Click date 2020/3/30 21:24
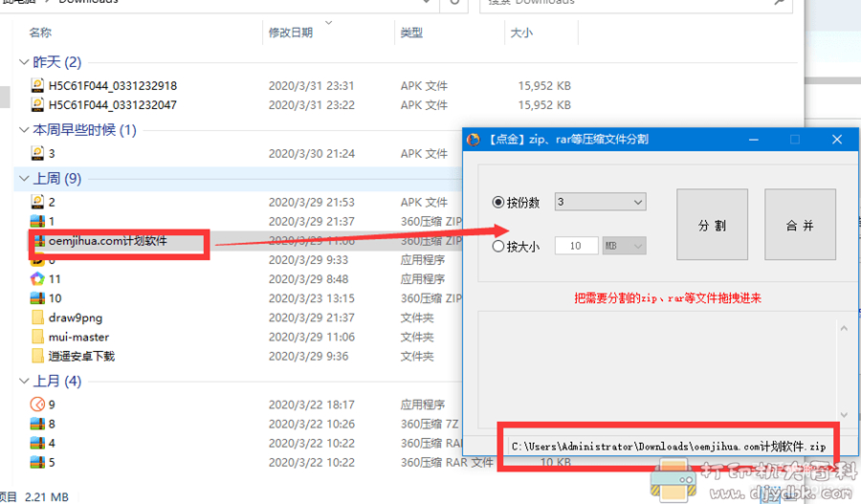The height and width of the screenshot is (504, 861). 311,154
